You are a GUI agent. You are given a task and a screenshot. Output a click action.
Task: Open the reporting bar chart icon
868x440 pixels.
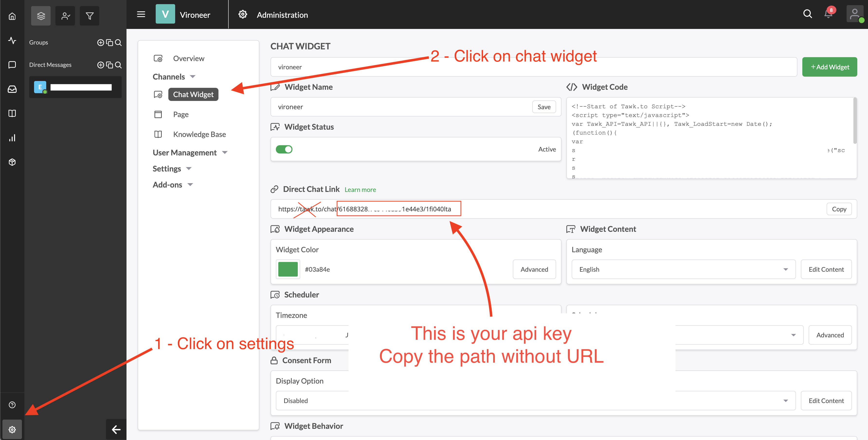point(12,138)
